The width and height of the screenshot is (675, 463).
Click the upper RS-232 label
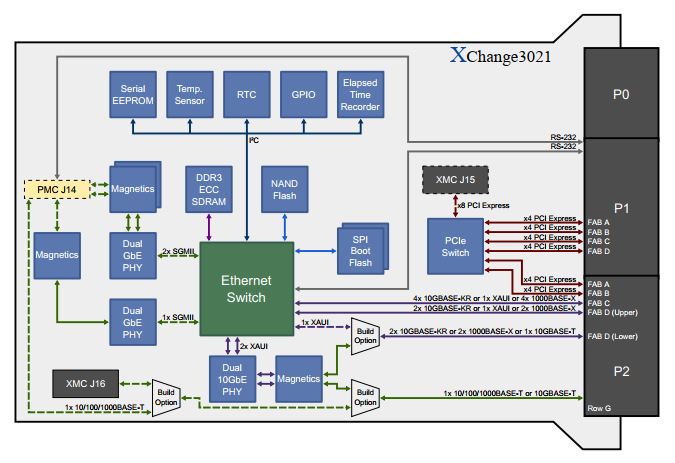pyautogui.click(x=563, y=137)
